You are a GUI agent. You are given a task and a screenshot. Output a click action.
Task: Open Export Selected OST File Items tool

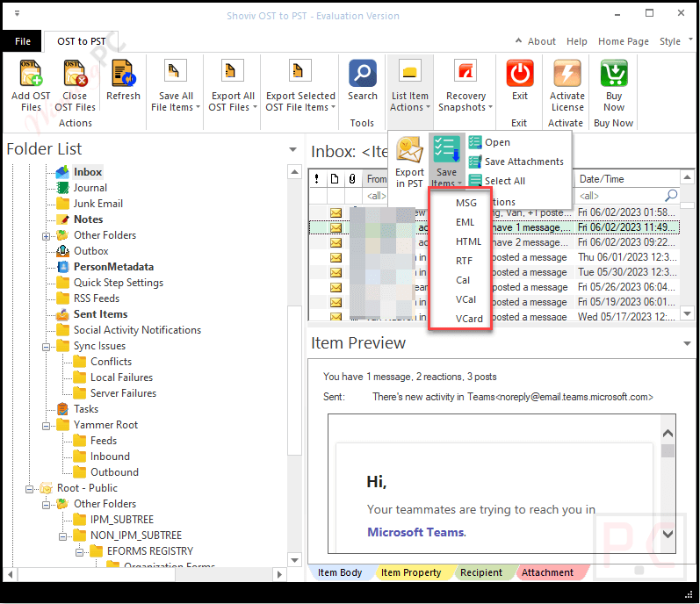[300, 85]
